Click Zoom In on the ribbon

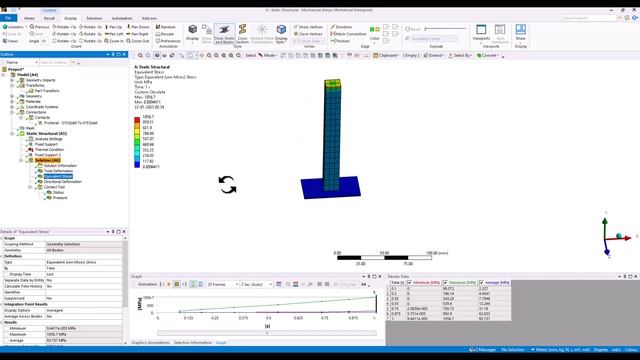click(x=114, y=41)
